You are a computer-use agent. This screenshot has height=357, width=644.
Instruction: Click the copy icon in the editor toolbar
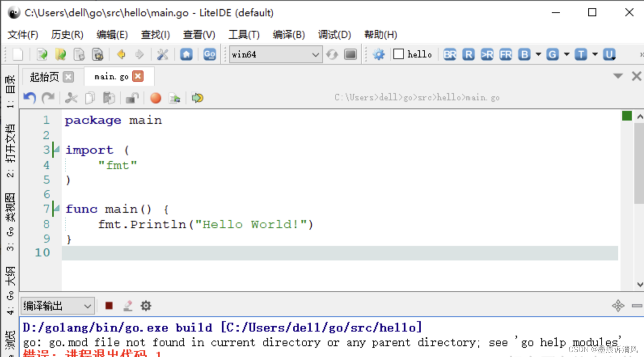pyautogui.click(x=90, y=98)
